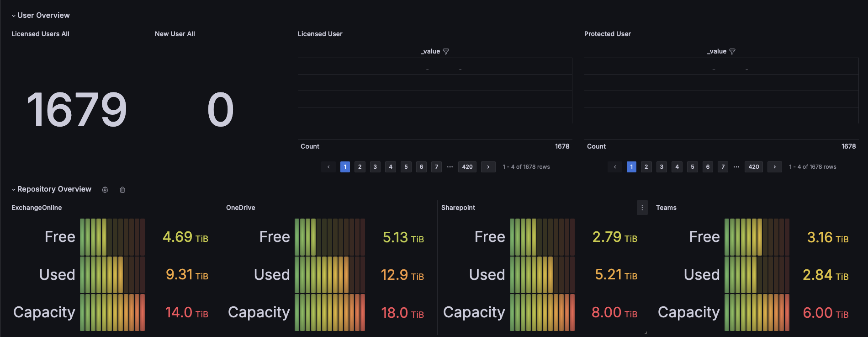Filter Licensed User _value column
This screenshot has width=868, height=337.
pos(446,52)
